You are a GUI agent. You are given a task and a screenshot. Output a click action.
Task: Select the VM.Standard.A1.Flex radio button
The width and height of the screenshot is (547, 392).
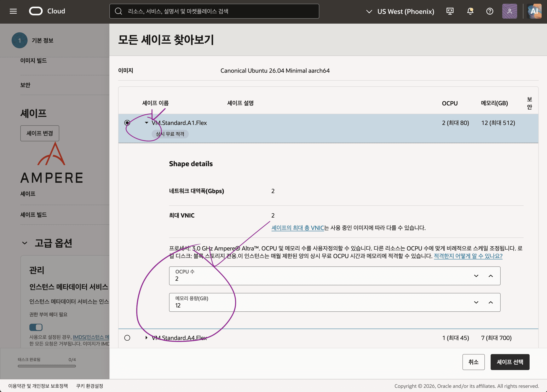(127, 122)
